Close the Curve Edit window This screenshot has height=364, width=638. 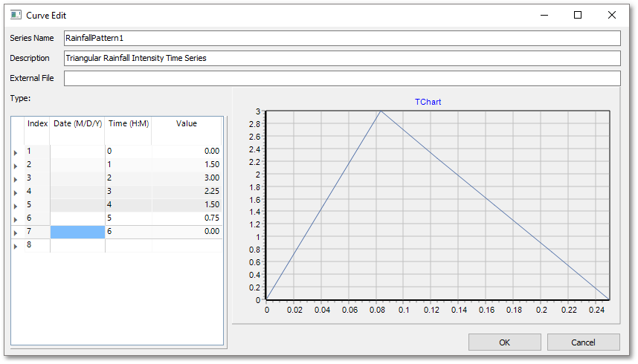(611, 15)
